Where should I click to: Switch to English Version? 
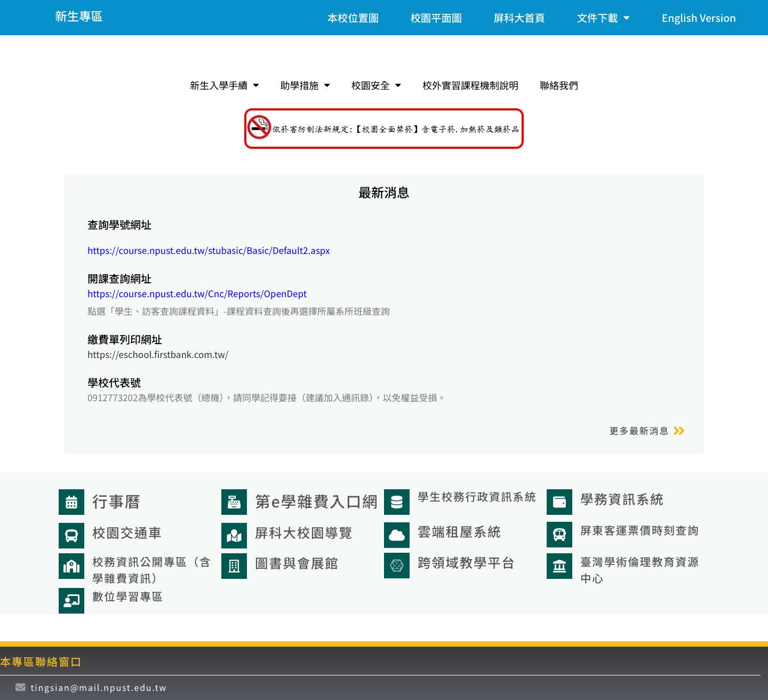tap(698, 18)
